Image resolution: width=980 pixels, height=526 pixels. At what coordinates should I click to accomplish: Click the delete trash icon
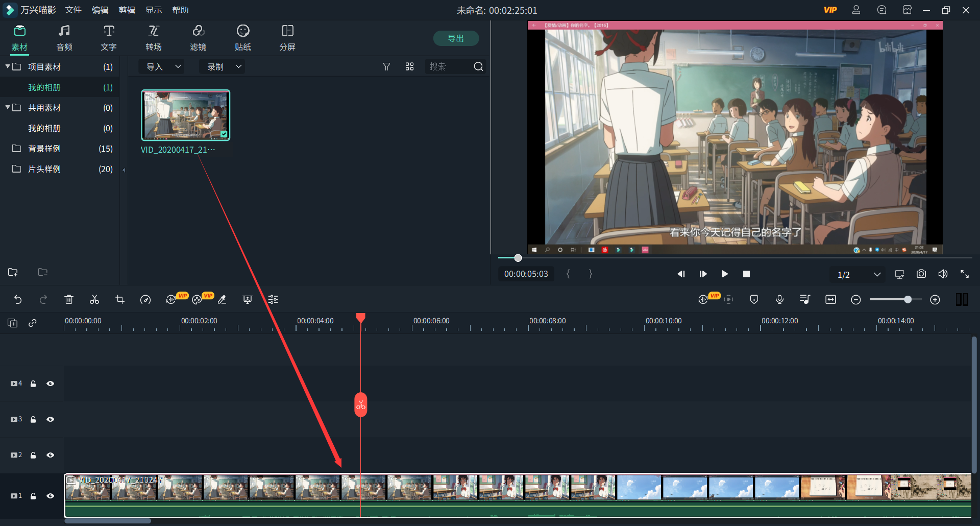point(69,300)
